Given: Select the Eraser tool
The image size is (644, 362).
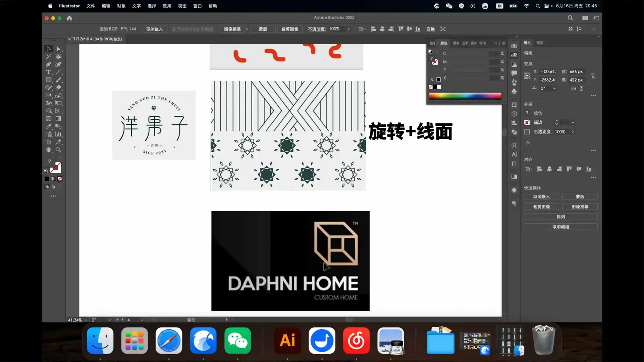Looking at the screenshot, I should (58, 87).
